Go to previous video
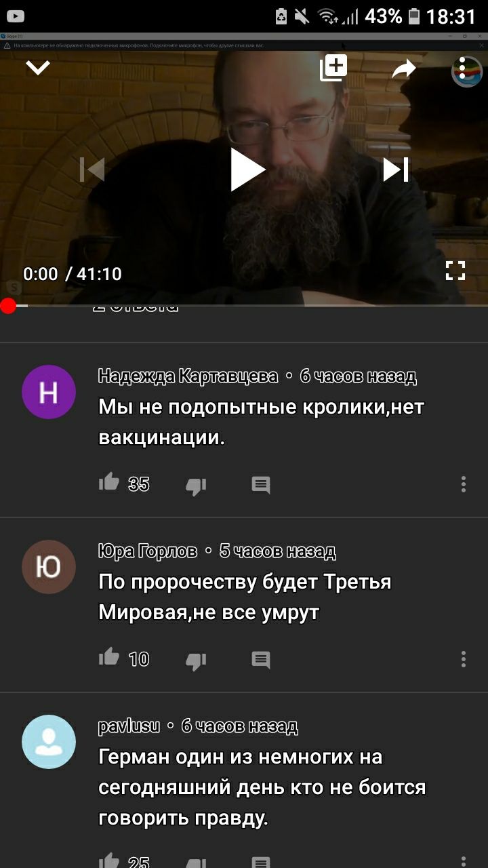This screenshot has height=868, width=488. 92,170
